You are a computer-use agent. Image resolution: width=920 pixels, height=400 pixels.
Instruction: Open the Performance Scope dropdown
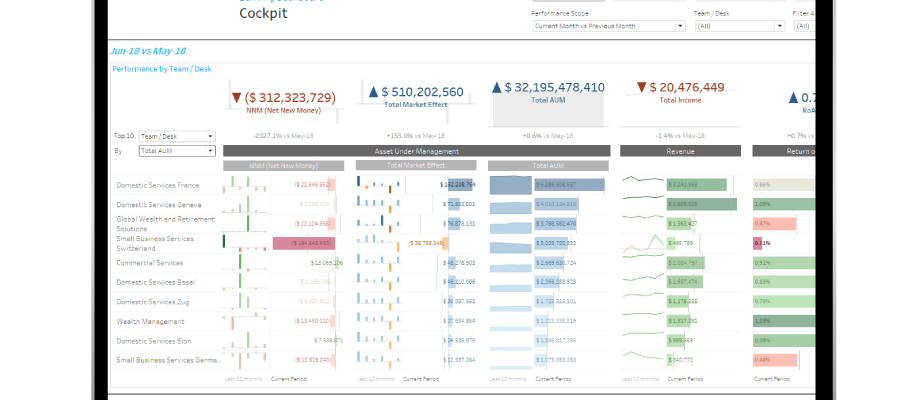(608, 26)
